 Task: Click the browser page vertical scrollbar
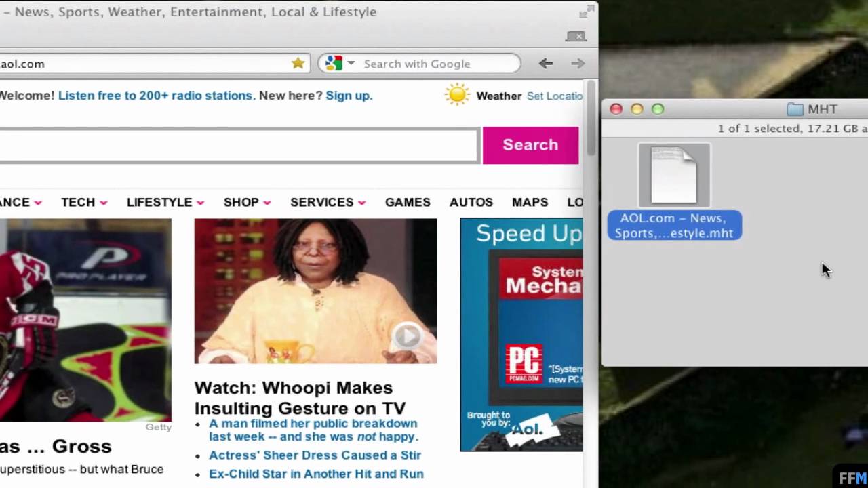pyautogui.click(x=591, y=118)
